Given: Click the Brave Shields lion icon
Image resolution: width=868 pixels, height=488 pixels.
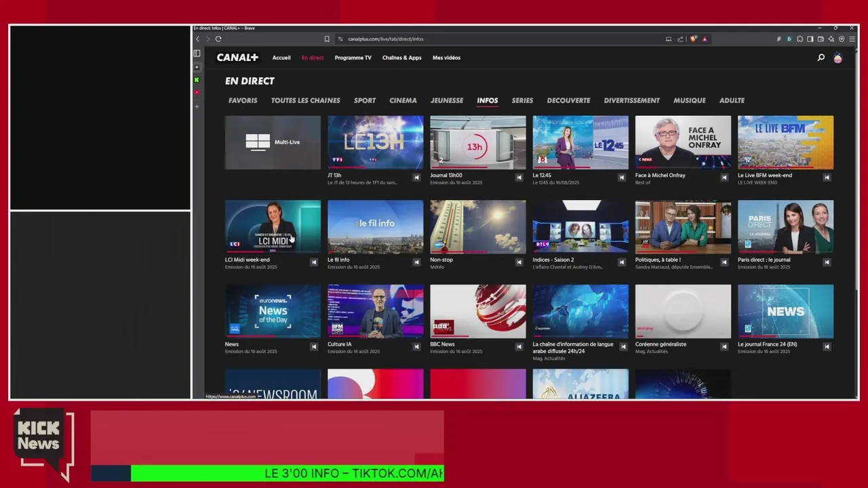Looking at the screenshot, I should 693,39.
